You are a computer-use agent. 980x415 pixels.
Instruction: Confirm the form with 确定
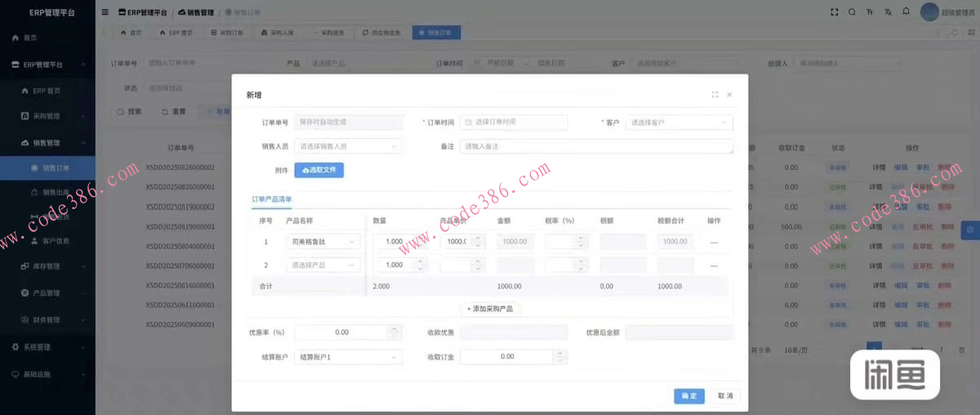point(689,395)
